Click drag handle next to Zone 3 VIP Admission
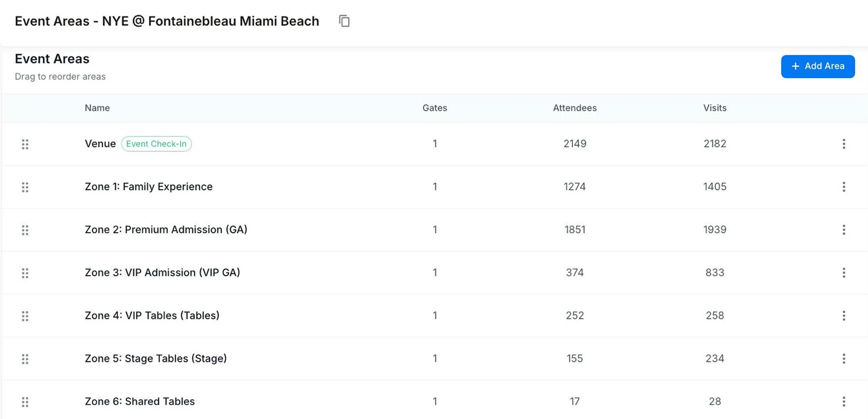Screen dimensions: 868x419 (25, 273)
